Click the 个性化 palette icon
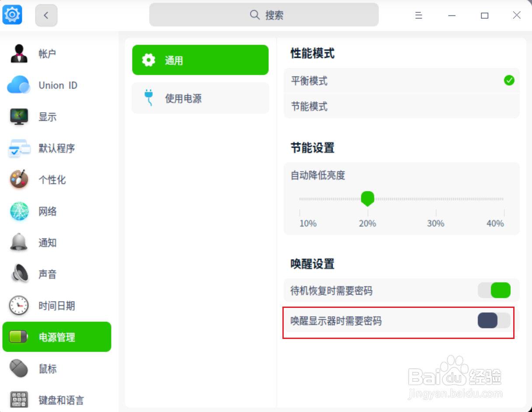 19,180
